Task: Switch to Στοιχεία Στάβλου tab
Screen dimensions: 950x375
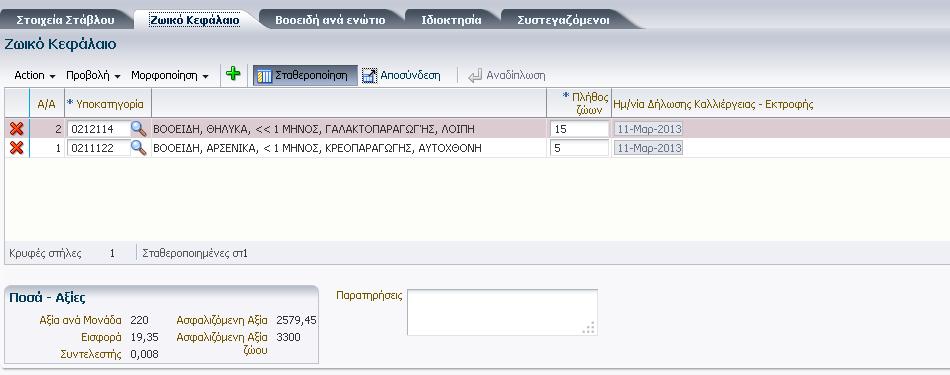Action: tap(65, 19)
